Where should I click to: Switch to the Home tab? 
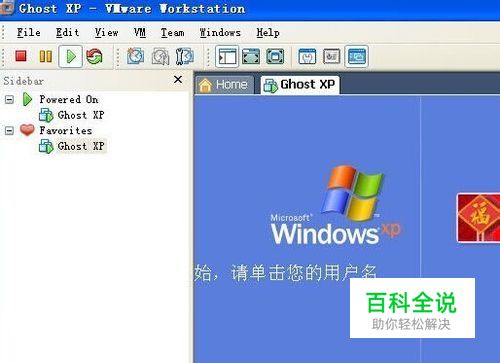pos(224,85)
